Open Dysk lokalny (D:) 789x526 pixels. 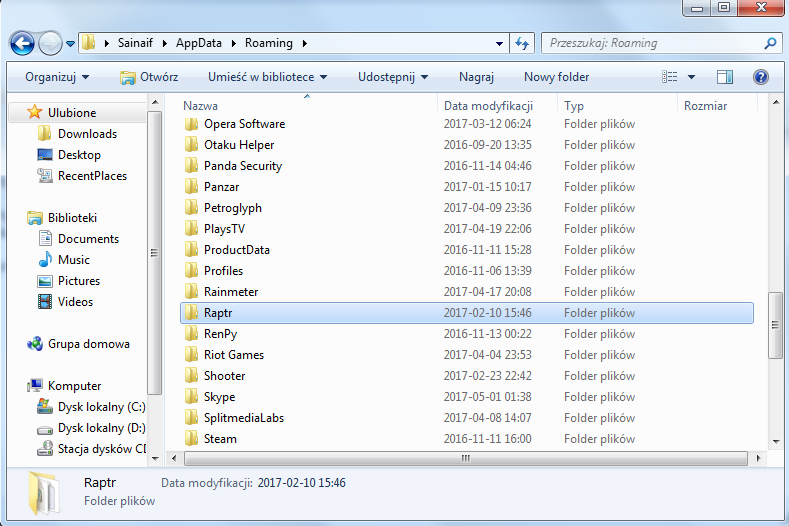(x=101, y=428)
